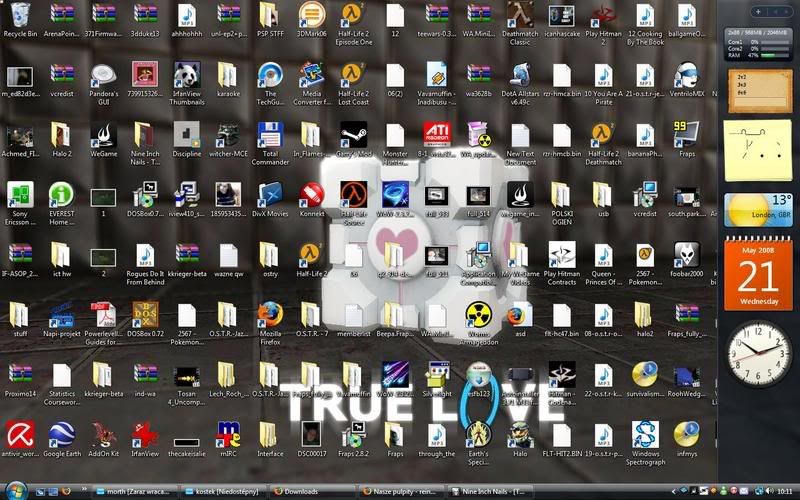
Task: Switch to morth [Zaraz wraca... taskbar window
Action: (x=135, y=492)
